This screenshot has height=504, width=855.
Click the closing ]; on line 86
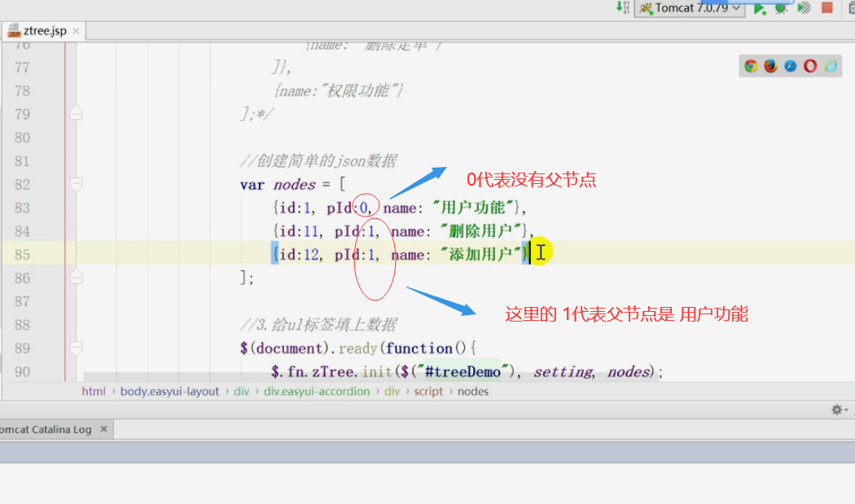(x=247, y=278)
